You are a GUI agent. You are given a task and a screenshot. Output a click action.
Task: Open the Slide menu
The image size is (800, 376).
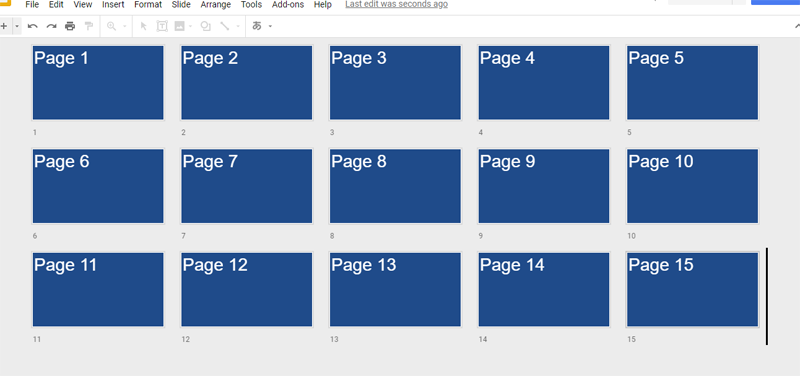pyautogui.click(x=181, y=5)
